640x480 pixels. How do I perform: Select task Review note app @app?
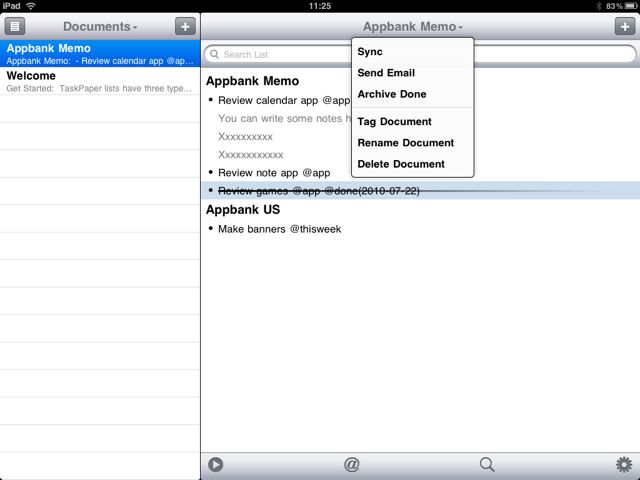tap(274, 173)
